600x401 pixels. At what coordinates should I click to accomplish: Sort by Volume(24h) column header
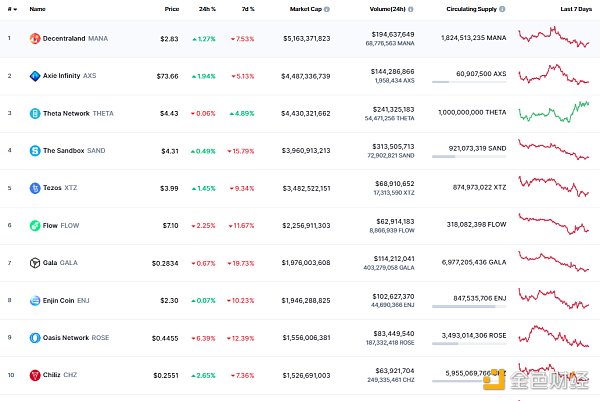386,9
